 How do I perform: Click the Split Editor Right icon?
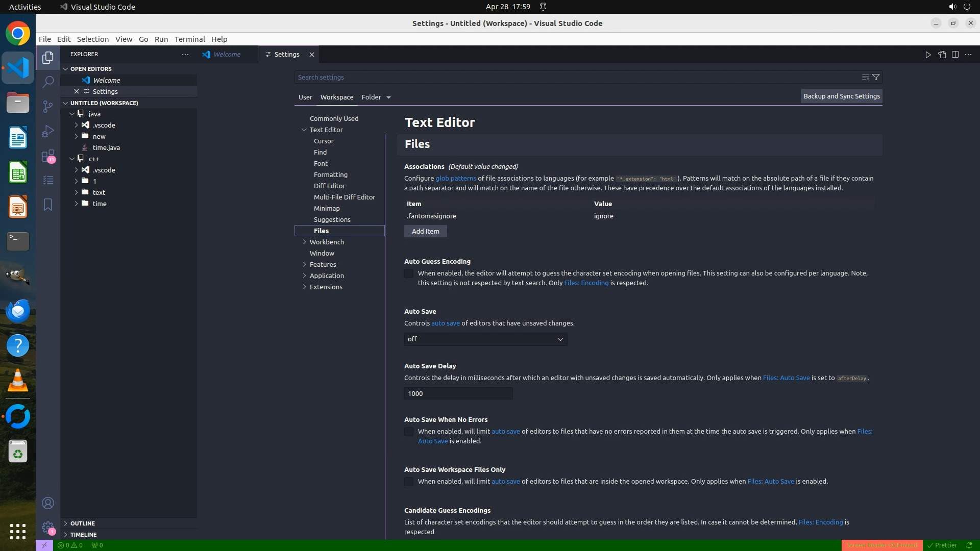(x=955, y=55)
